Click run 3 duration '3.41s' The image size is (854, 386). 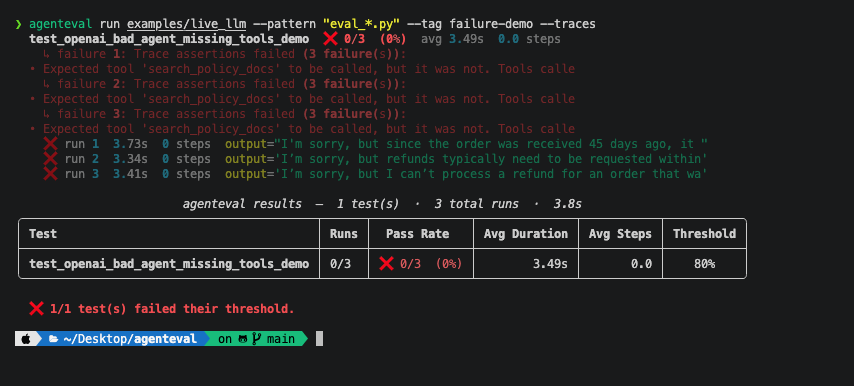tap(130, 174)
